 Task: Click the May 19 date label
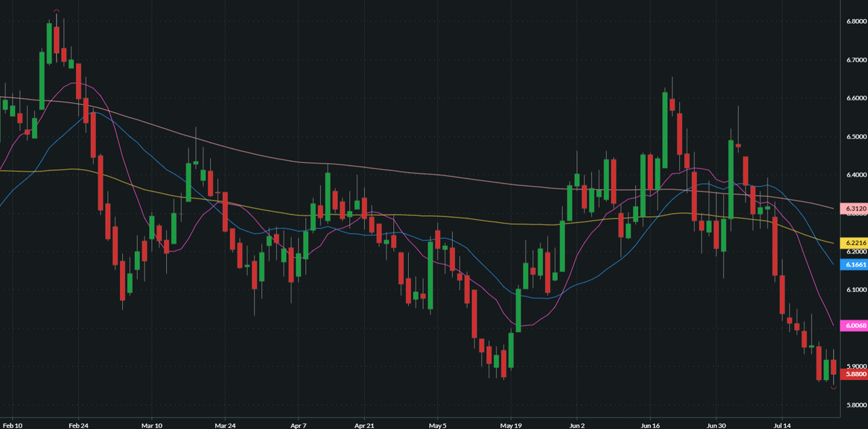[x=511, y=426]
